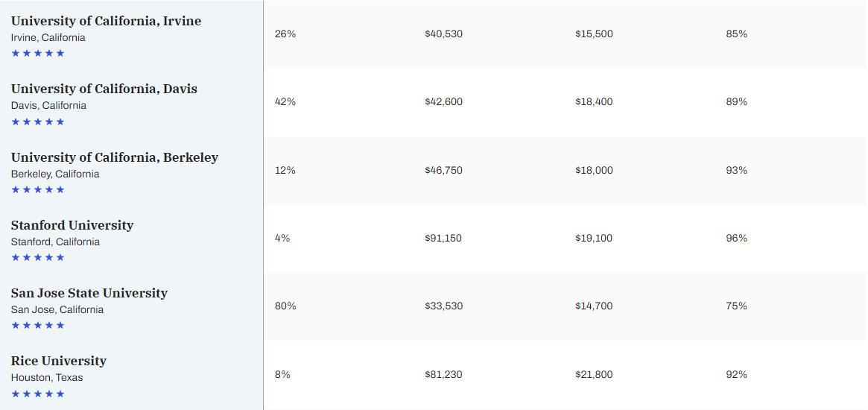Screen dimensions: 868x410
Task: Click the $81,230 value in Rice row
Action: pyautogui.click(x=443, y=374)
